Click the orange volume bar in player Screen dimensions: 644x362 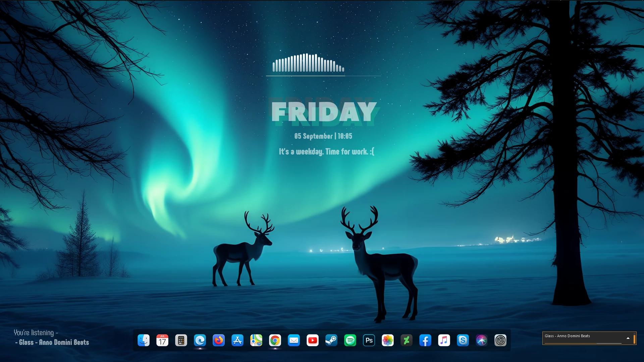[x=634, y=339]
